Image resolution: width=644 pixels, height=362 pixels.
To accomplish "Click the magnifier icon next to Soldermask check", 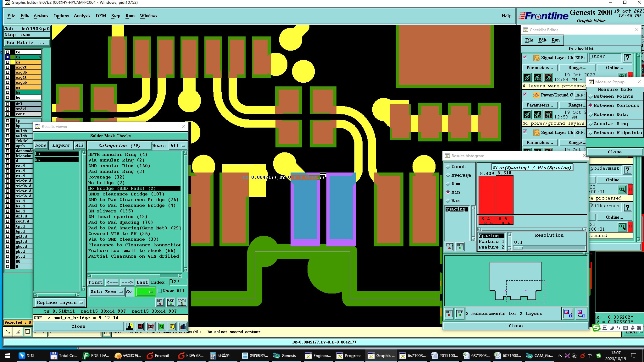I will [x=622, y=189].
